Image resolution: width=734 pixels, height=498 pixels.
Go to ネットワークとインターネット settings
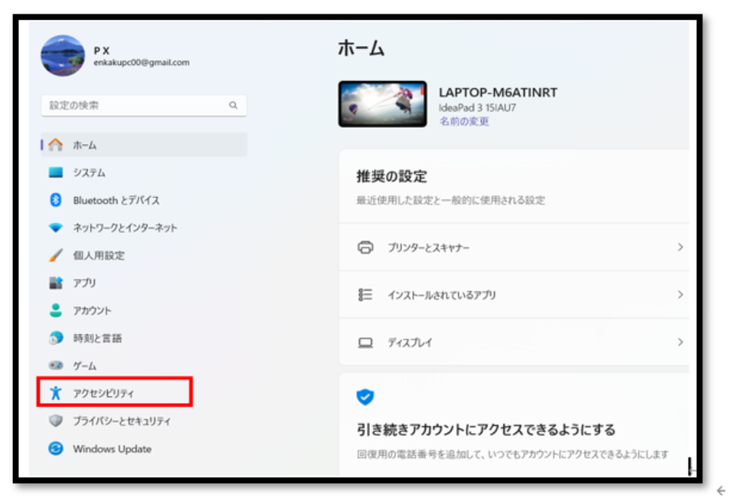pyautogui.click(x=144, y=227)
